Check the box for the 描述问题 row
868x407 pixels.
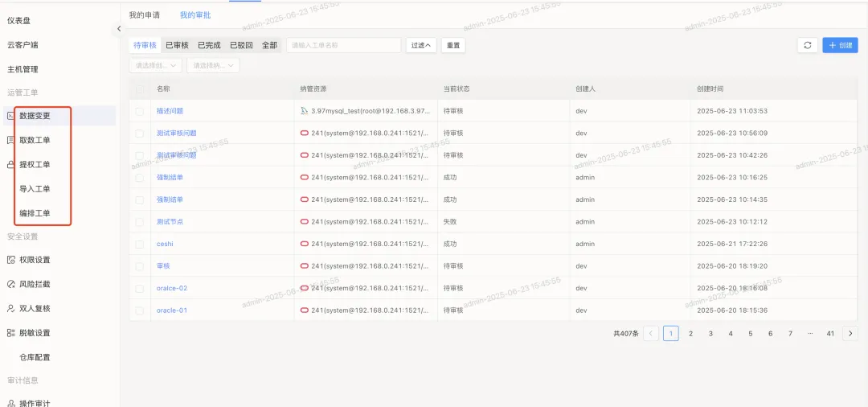140,111
